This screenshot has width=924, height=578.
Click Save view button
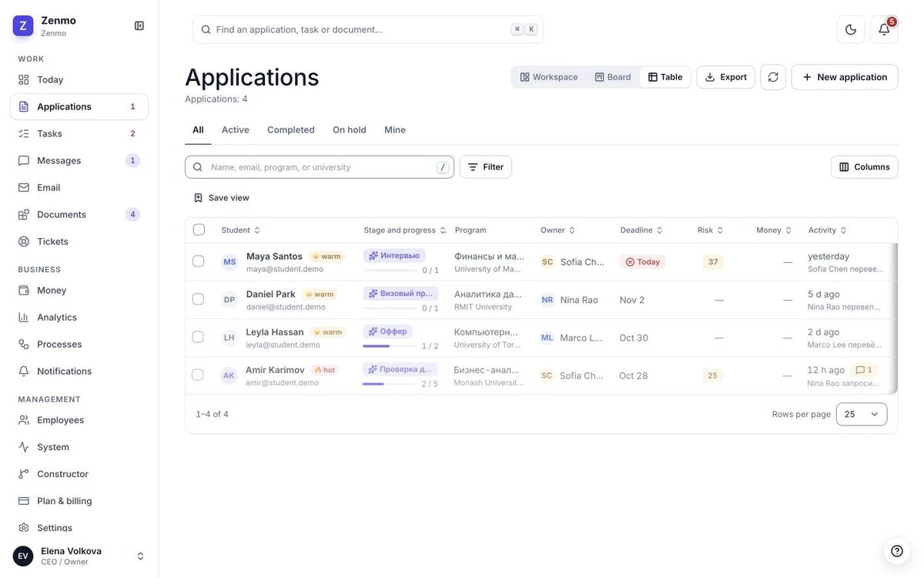click(x=222, y=198)
